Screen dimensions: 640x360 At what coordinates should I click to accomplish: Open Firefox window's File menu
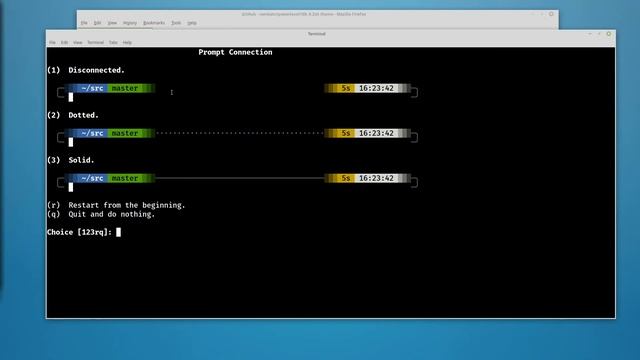84,23
